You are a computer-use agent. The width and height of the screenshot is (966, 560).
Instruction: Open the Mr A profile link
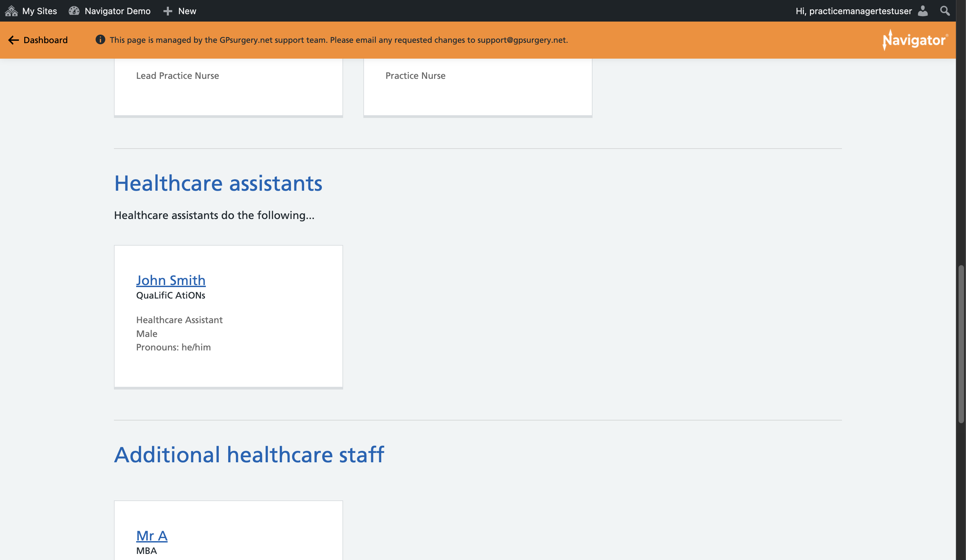pyautogui.click(x=152, y=535)
